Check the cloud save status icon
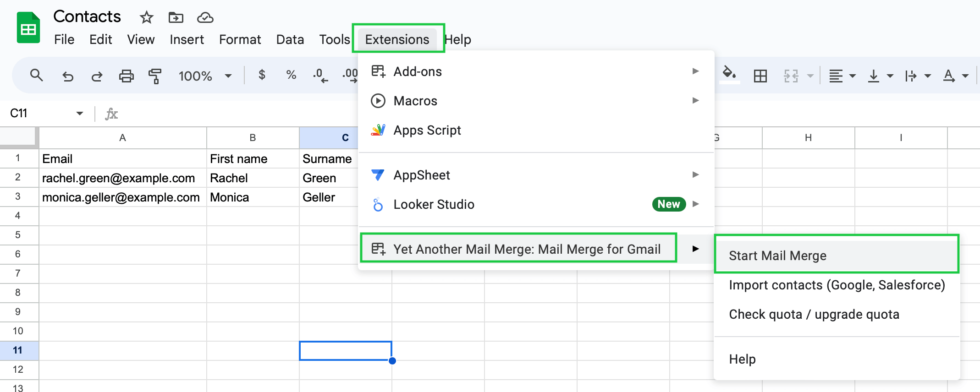The image size is (980, 392). [205, 18]
